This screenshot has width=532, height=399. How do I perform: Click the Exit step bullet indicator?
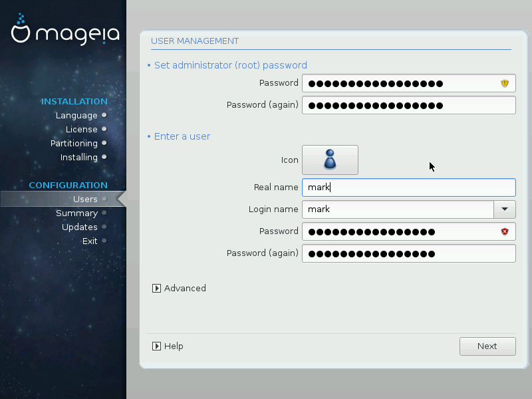pyautogui.click(x=104, y=241)
